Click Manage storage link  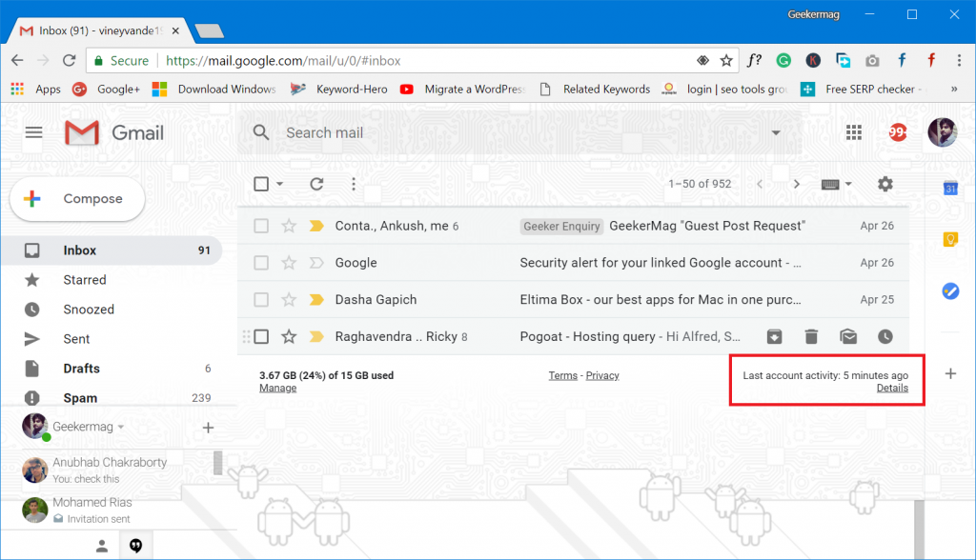click(x=277, y=389)
